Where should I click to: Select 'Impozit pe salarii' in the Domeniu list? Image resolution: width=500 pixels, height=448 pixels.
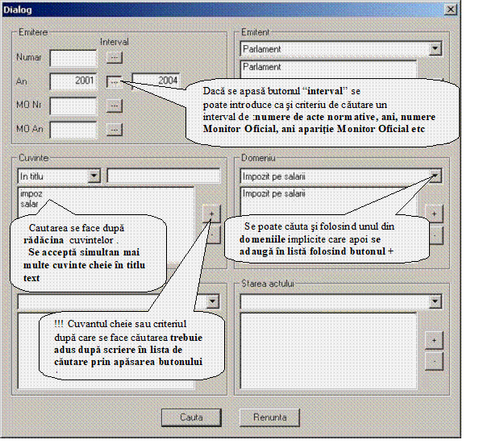tap(274, 193)
